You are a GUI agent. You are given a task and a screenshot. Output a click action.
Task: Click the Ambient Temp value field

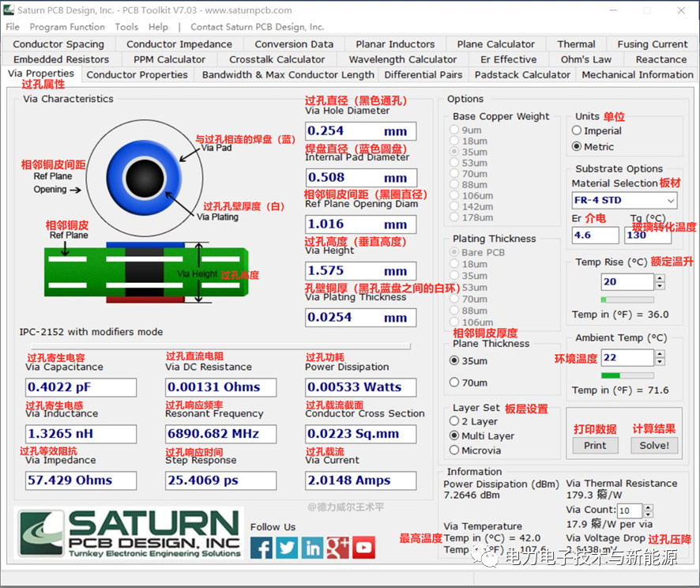tap(627, 358)
